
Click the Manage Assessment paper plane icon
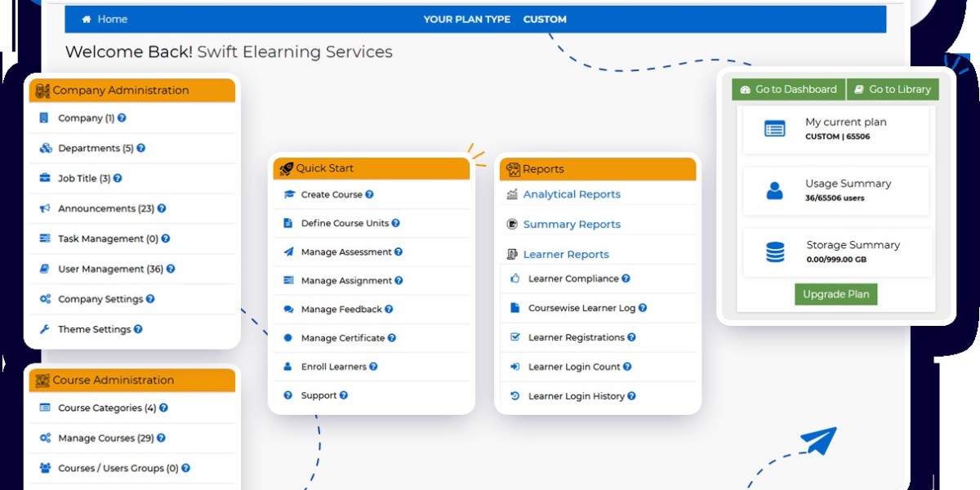[x=288, y=252]
